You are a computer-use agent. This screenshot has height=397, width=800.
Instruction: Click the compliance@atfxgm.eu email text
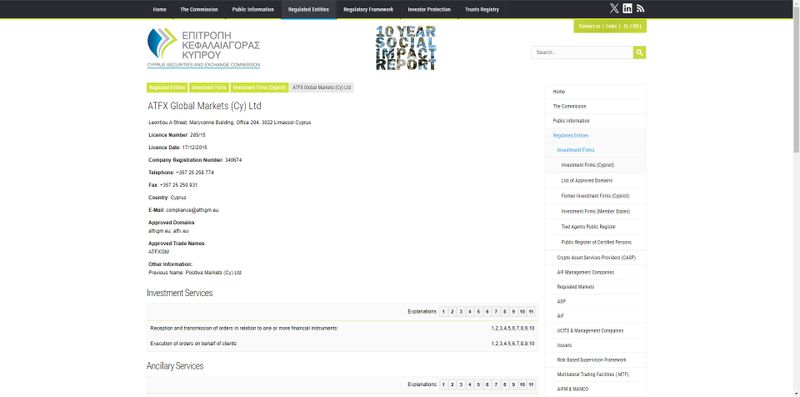(192, 210)
